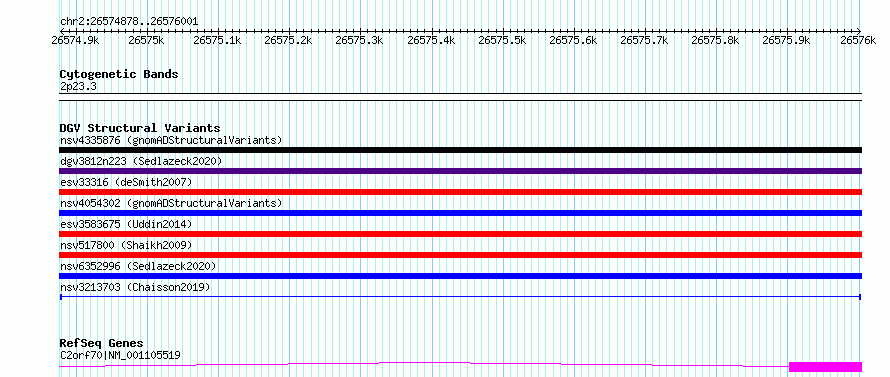
Task: Click the magenta intron line of C2orf70
Action: pyautogui.click(x=424, y=362)
